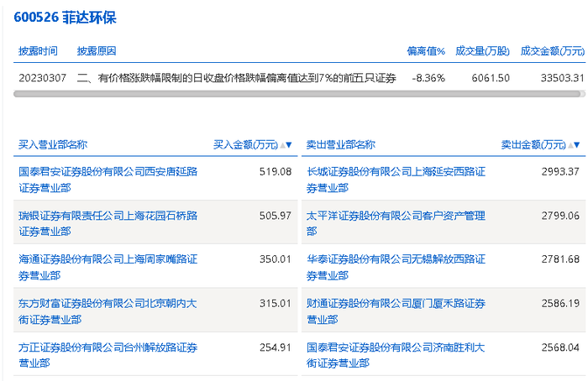Click the 买入营业部名称 column header
The width and height of the screenshot is (588, 381).
53,145
